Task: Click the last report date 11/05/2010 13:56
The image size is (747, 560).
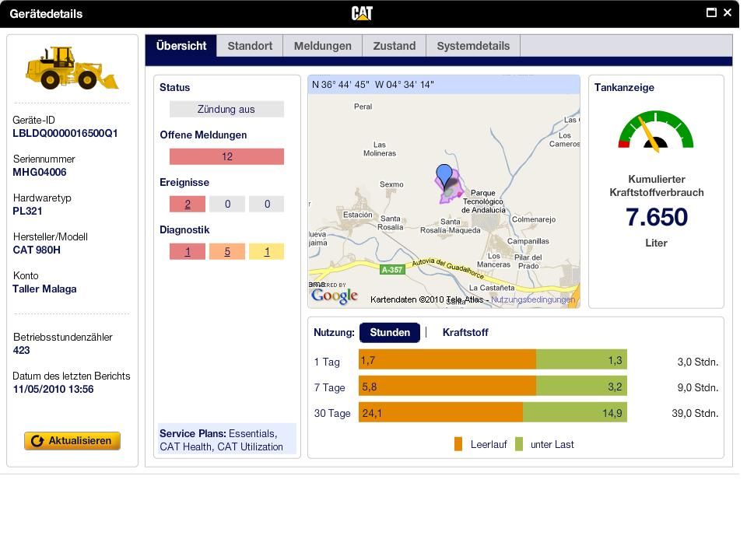Action: [x=54, y=389]
